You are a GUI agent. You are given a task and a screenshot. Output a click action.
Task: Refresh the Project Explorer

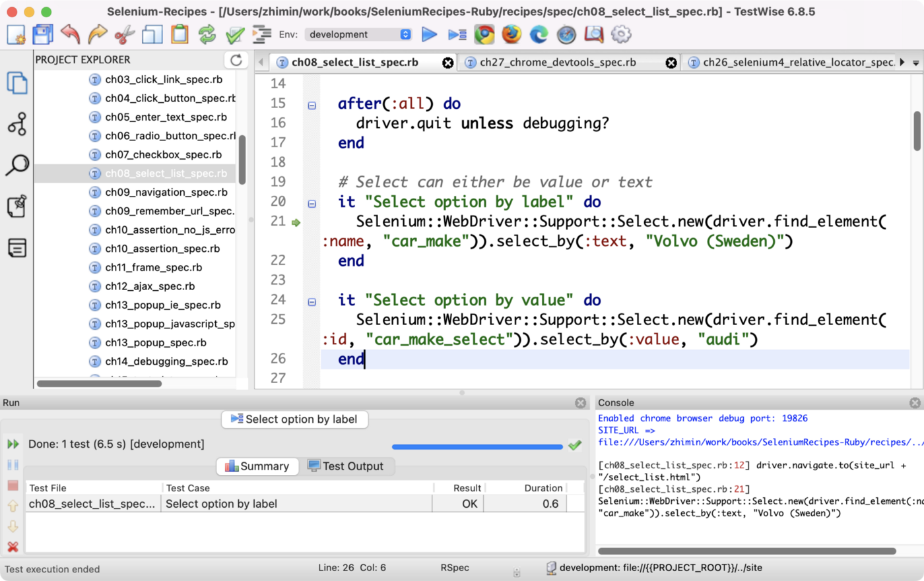pos(236,60)
